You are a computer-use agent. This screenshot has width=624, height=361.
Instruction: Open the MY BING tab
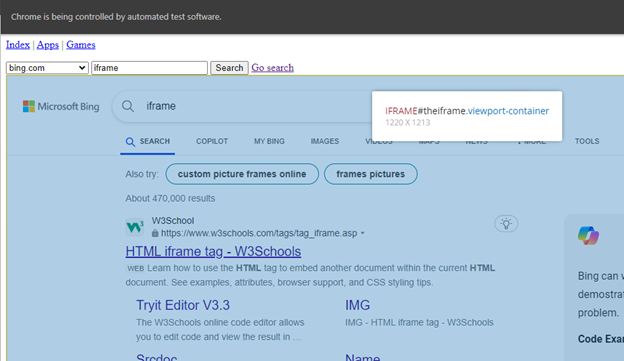269,141
